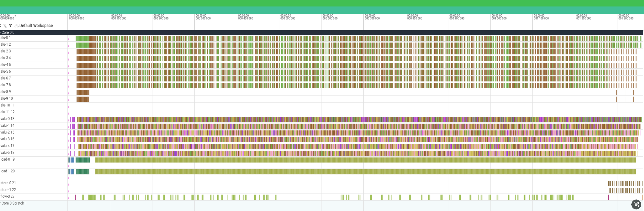Click the collapse-tracks arrows icon

tap(1, 26)
